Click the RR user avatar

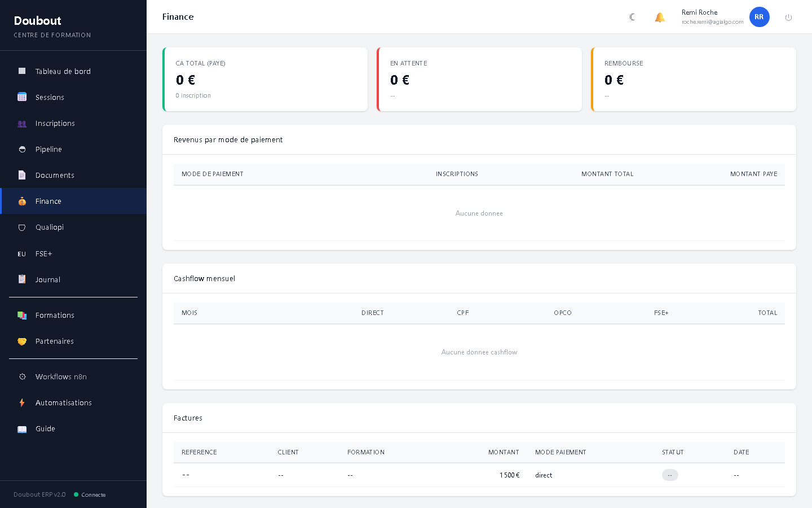coord(759,17)
